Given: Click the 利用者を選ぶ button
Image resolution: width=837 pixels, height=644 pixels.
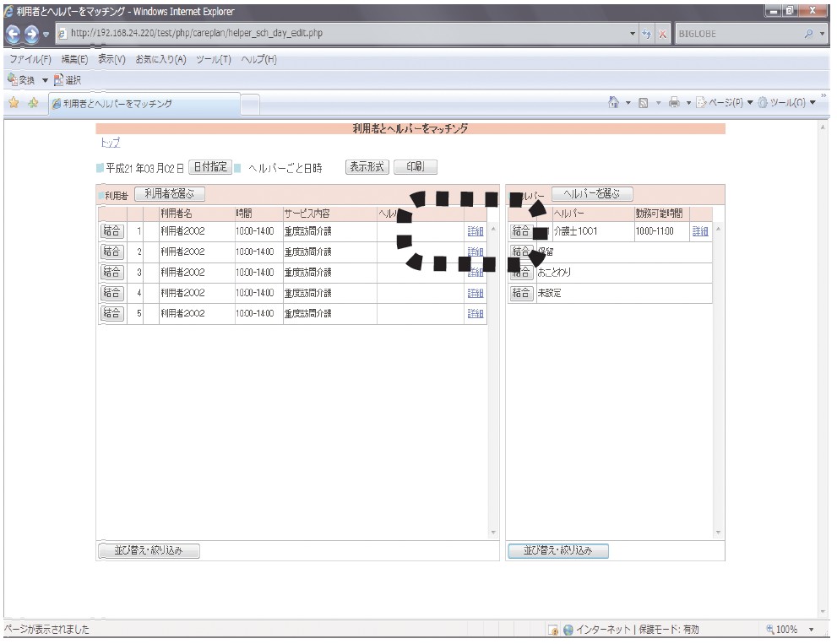Looking at the screenshot, I should (x=169, y=194).
